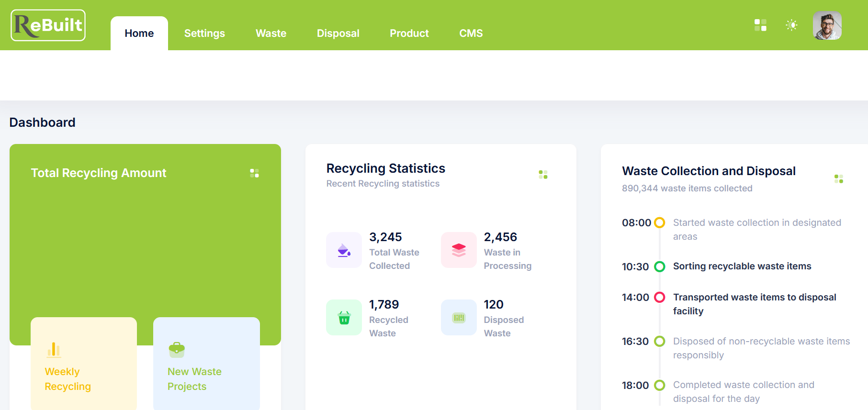Screen dimensions: 868x410
Task: Click the Waste in Processing layers icon
Action: 459,250
